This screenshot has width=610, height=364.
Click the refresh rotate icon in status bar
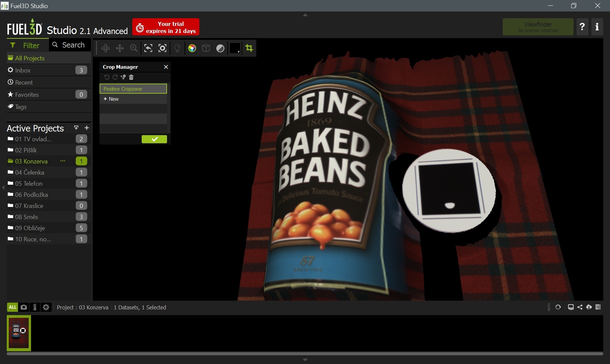coord(558,307)
